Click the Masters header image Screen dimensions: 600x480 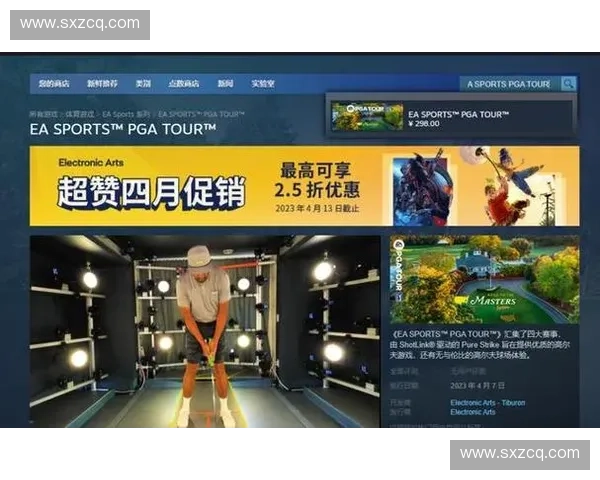(484, 279)
